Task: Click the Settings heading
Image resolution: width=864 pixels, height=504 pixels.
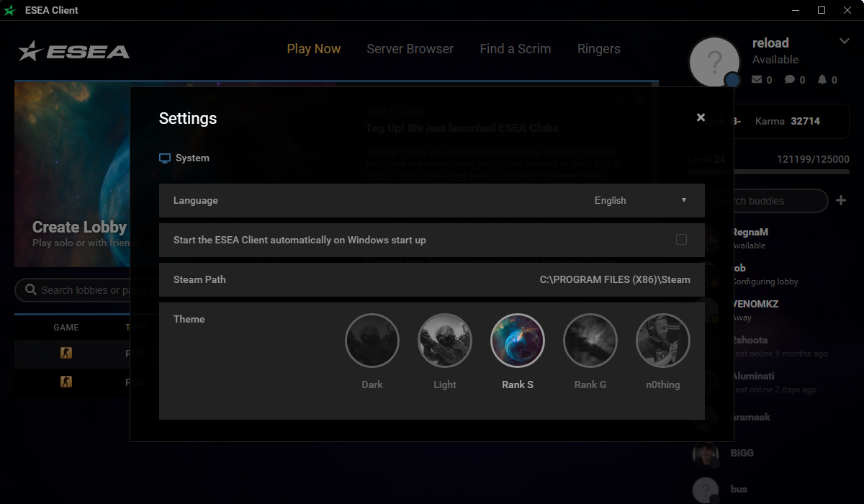Action: point(188,118)
